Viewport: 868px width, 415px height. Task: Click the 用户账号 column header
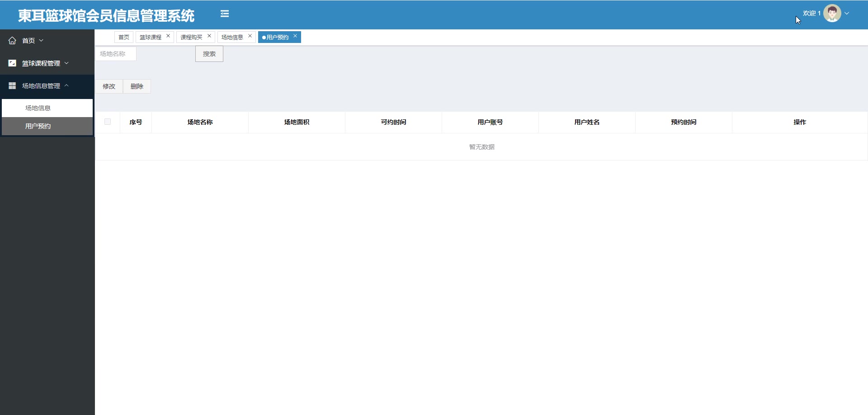[x=490, y=122]
